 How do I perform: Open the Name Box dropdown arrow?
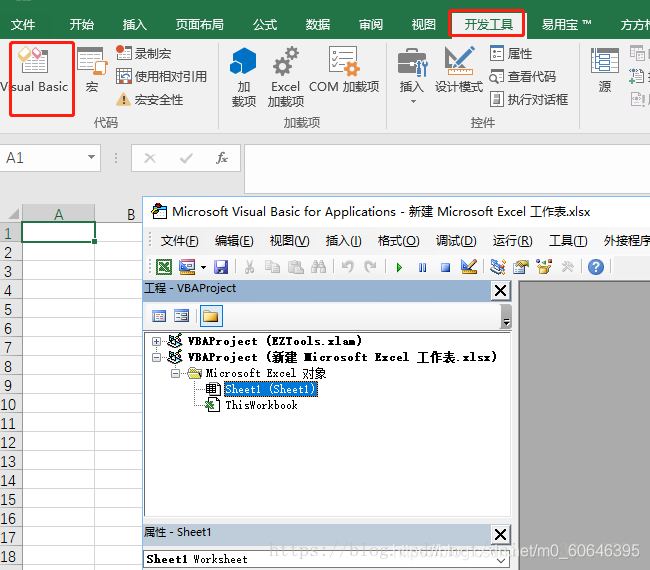pos(91,158)
